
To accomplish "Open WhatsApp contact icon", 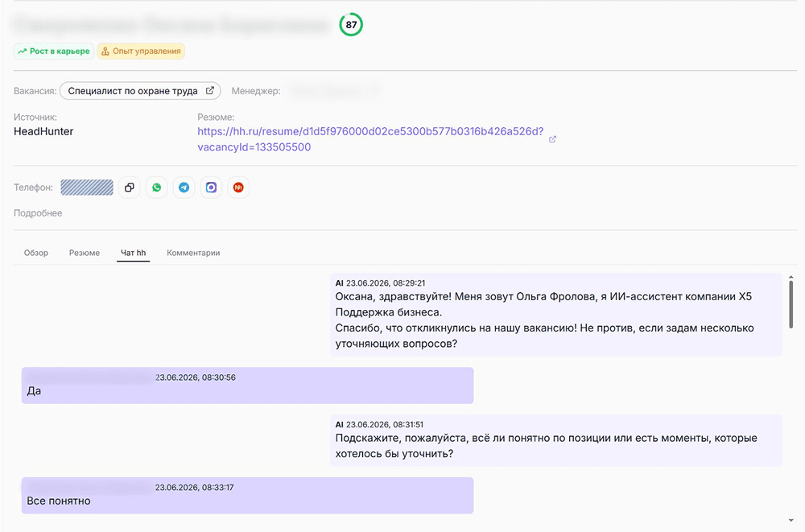I will pyautogui.click(x=157, y=188).
